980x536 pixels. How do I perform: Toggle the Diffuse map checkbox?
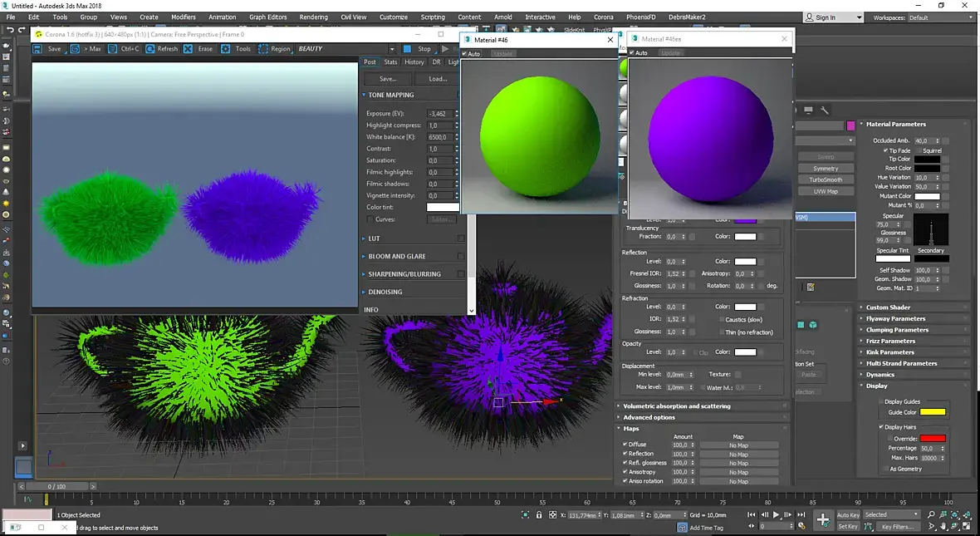pyautogui.click(x=625, y=445)
